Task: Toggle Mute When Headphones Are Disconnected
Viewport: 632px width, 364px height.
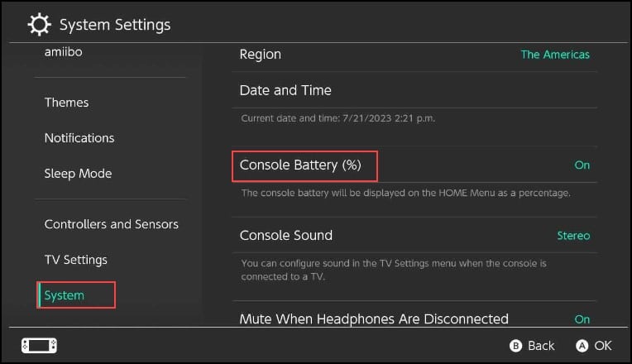Action: coord(414,318)
